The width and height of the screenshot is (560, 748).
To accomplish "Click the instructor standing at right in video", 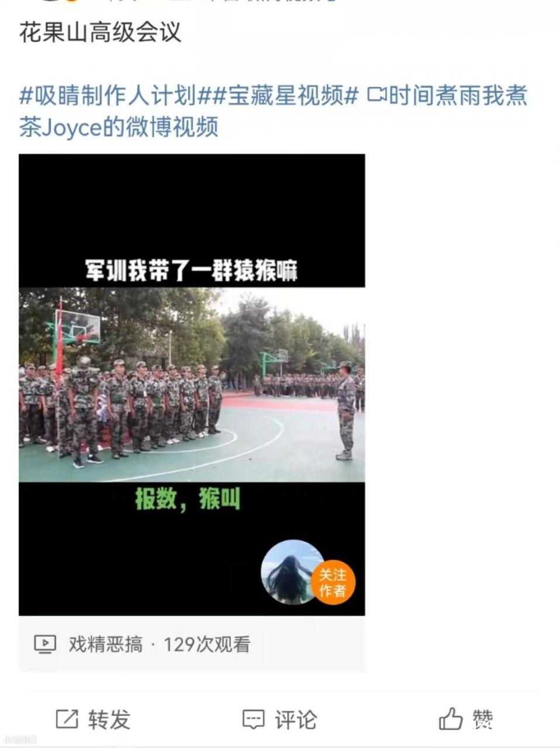I will click(345, 411).
